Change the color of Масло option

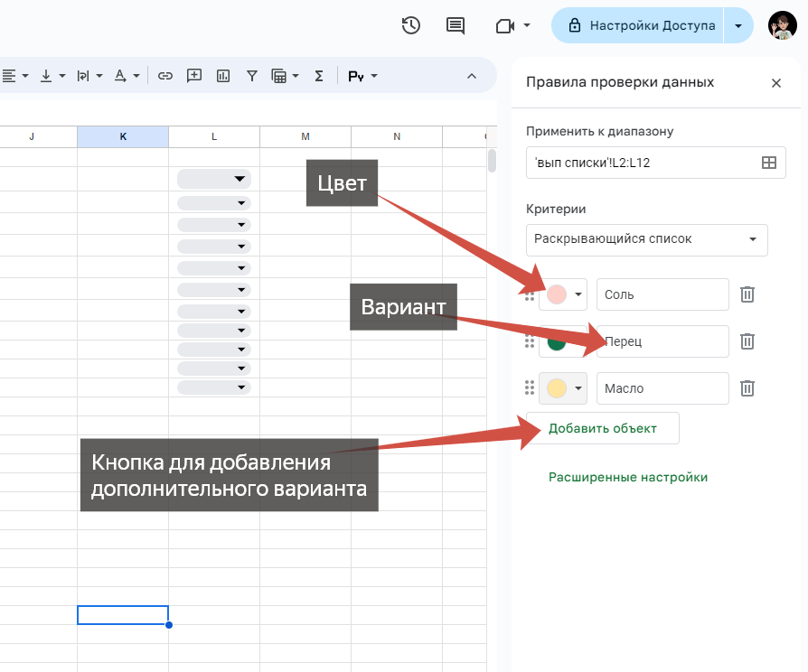tap(563, 388)
